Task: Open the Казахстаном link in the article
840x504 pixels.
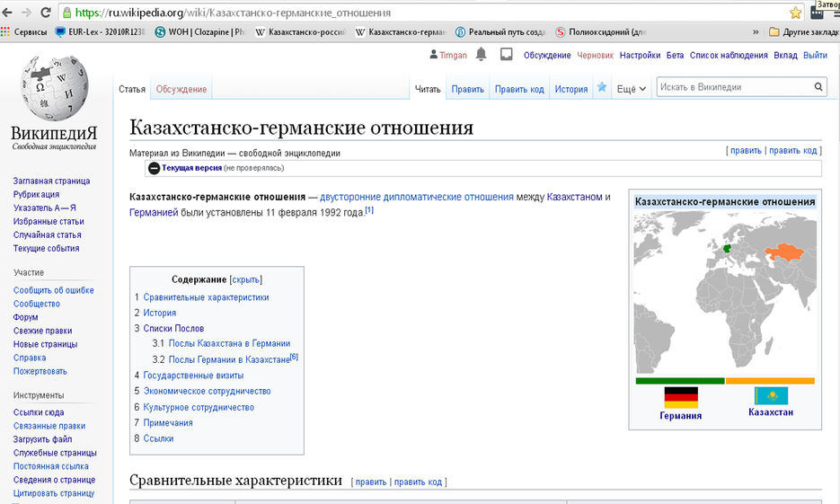Action: tap(575, 197)
